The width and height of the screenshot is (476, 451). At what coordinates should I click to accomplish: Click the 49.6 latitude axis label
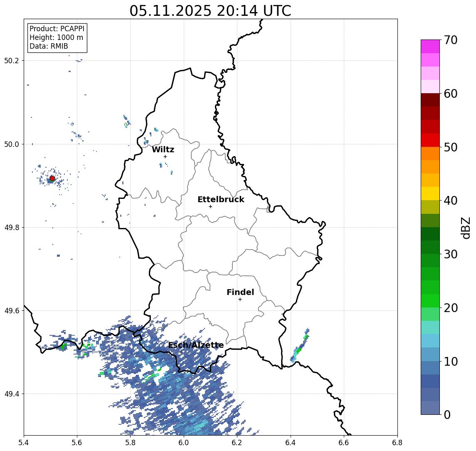tap(12, 311)
